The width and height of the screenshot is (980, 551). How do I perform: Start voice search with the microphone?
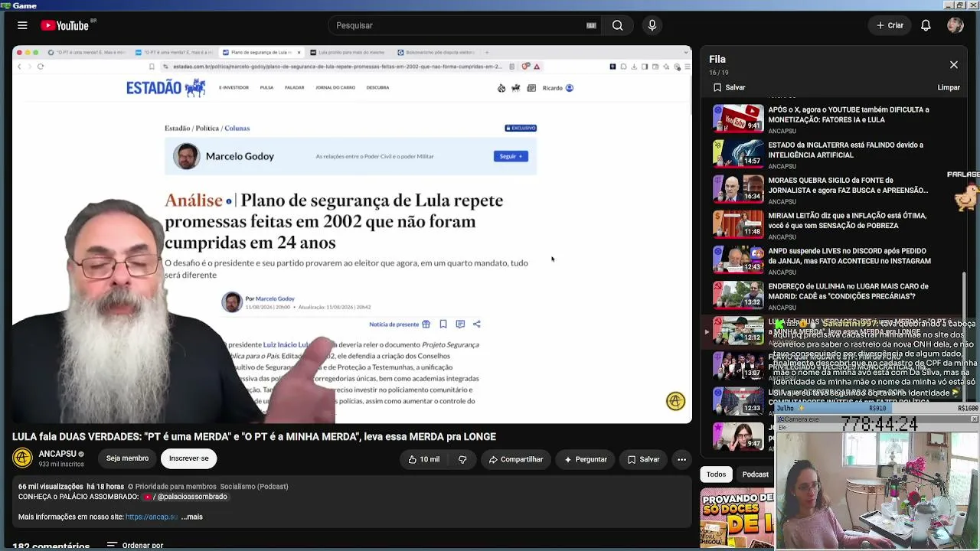[652, 25]
